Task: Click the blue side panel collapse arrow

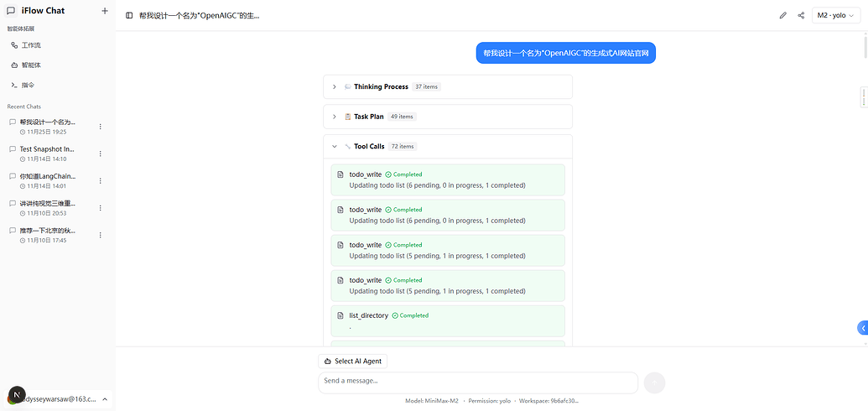Action: click(862, 328)
